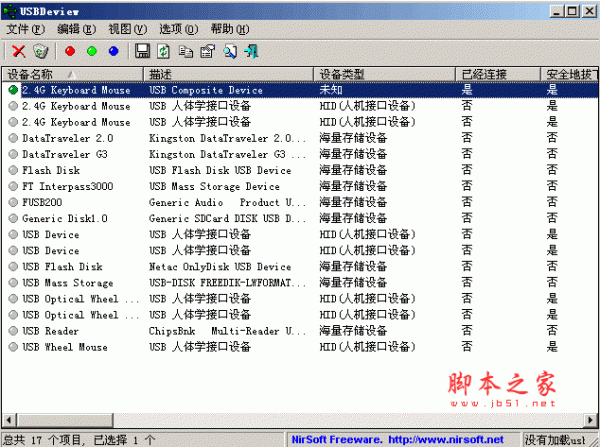Image resolution: width=600 pixels, height=447 pixels.
Task: Click the horizontal scrollbar left arrow
Action: [x=9, y=420]
